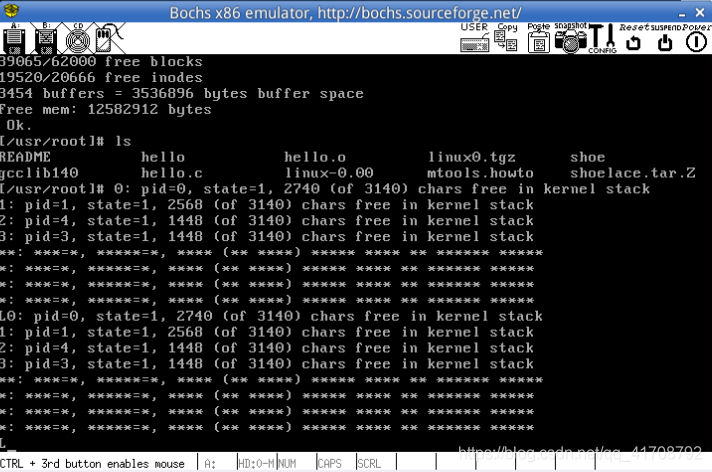This screenshot has height=472, width=712.
Task: Click the README file name
Action: [x=25, y=157]
